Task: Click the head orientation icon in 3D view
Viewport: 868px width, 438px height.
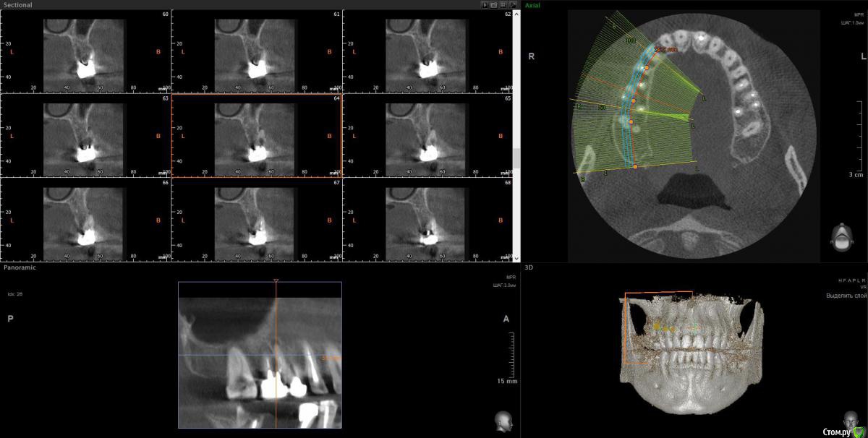Action: 851,421
